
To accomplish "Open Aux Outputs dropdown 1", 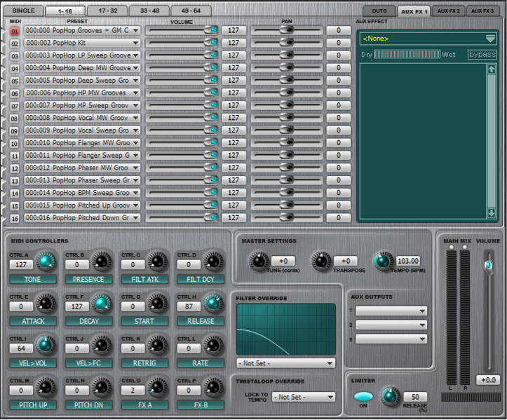I will tap(391, 311).
